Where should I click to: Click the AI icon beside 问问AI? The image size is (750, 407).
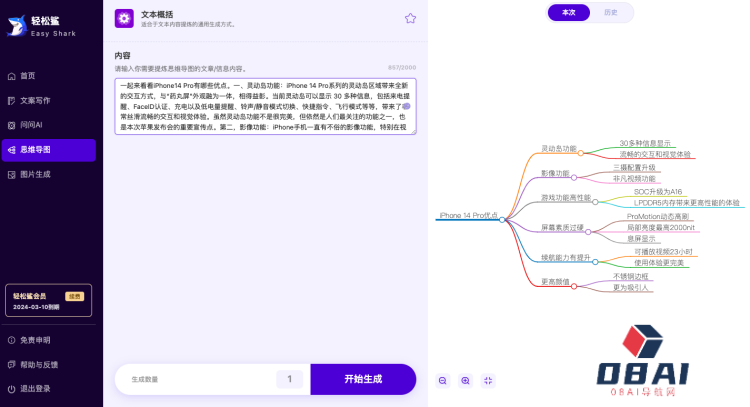point(11,125)
